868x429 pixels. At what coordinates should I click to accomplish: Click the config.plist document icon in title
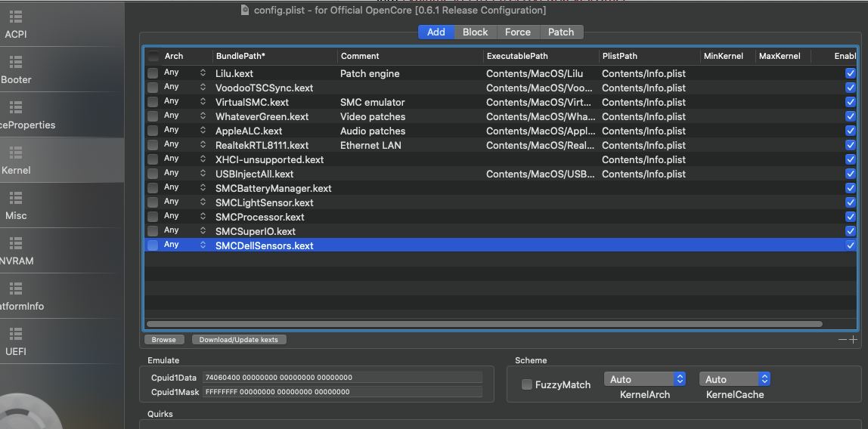pyautogui.click(x=245, y=10)
